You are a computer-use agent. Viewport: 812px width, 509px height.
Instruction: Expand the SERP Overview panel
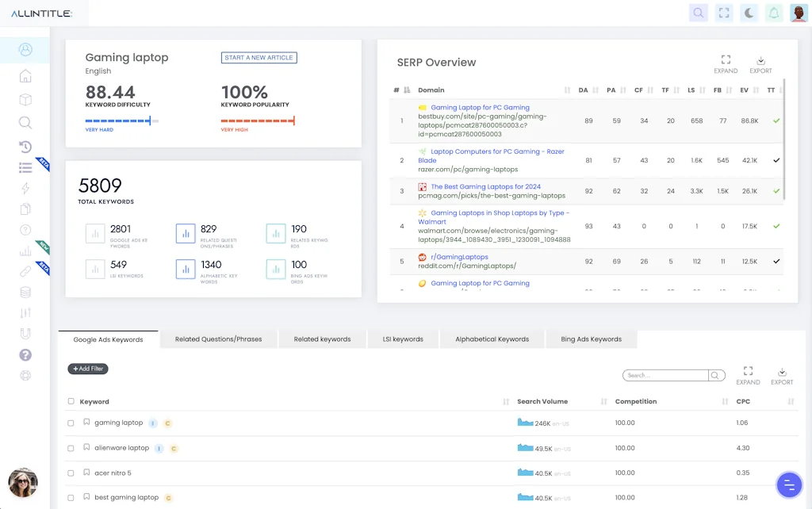click(x=726, y=64)
